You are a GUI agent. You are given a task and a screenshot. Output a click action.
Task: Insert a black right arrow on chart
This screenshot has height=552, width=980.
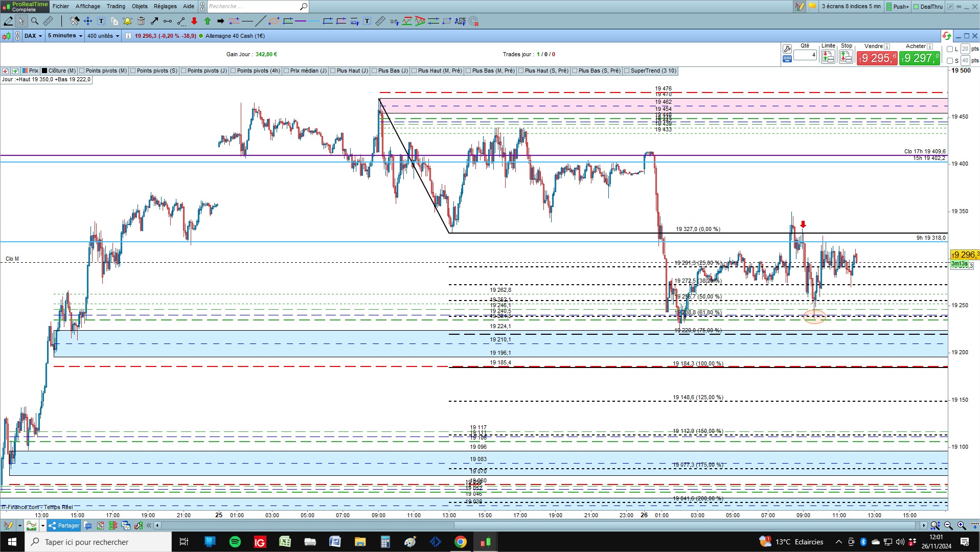click(221, 21)
